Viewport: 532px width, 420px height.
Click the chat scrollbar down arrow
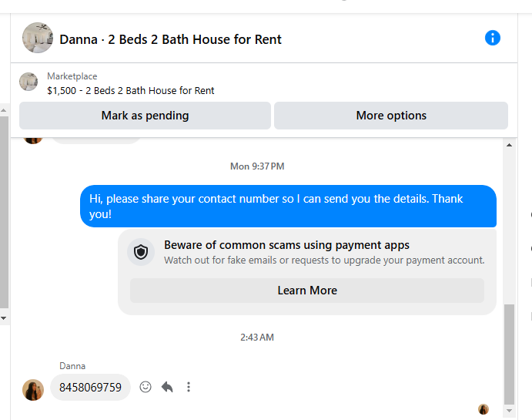tap(509, 411)
